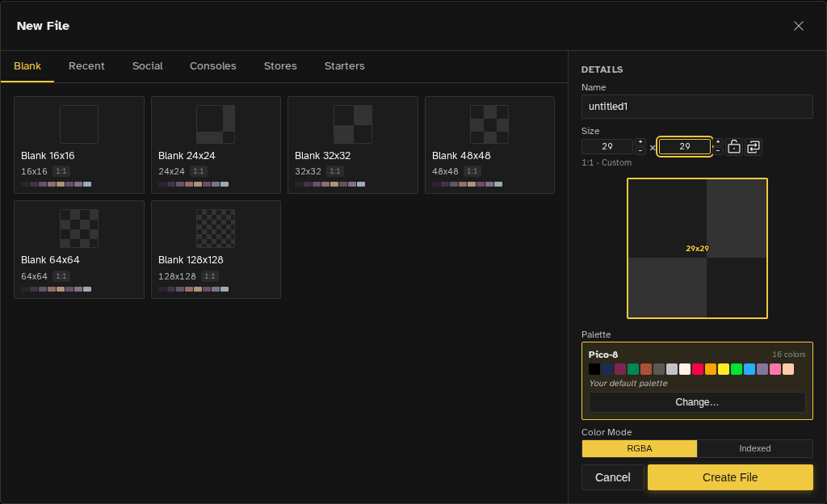Toggle the aspect ratio lock icon
Image resolution: width=827 pixels, height=504 pixels.
click(733, 146)
